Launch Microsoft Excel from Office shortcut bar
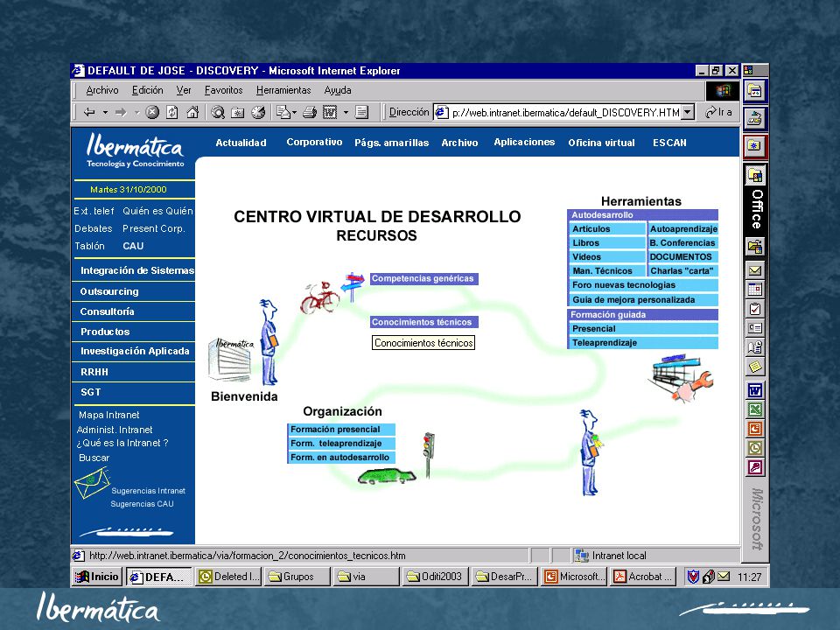Image resolution: width=840 pixels, height=630 pixels. pos(755,409)
